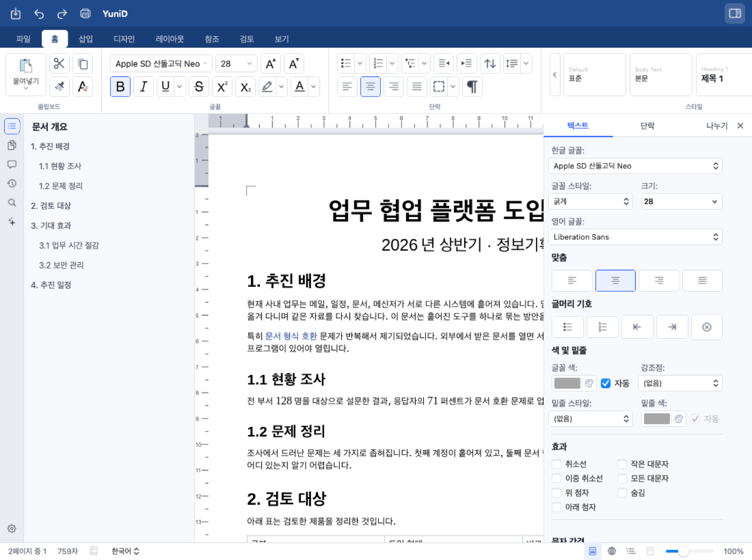
Task: Switch to the 디자인 ribbon tab
Action: (x=124, y=39)
